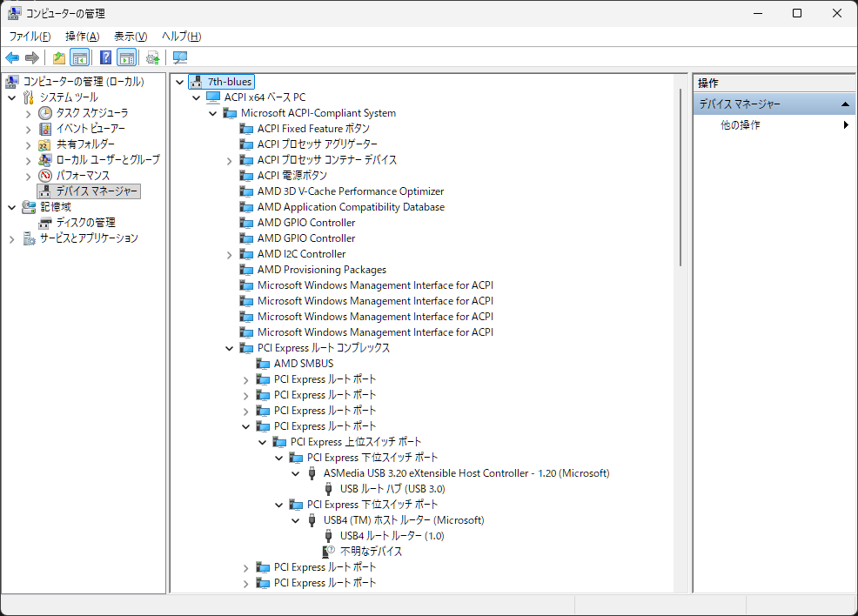
Task: Expand ACPI プロセッサ コンテナー デバイス node
Action: (x=229, y=161)
